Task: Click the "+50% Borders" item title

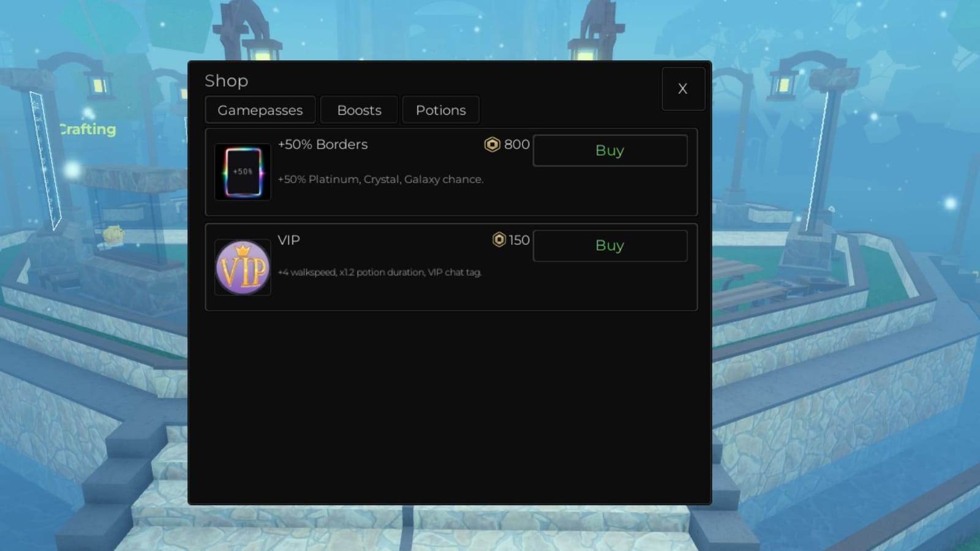Action: [323, 144]
